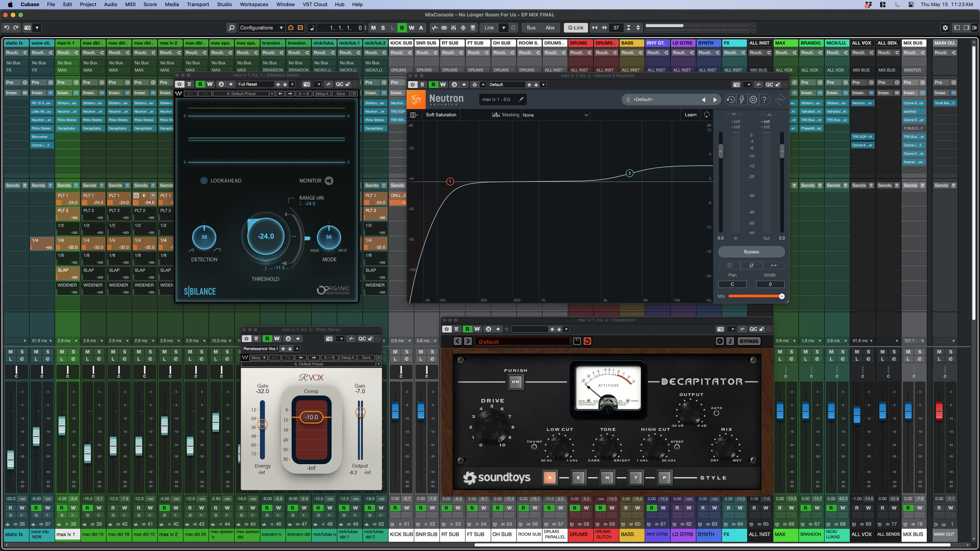
Task: Select Decapitator style N
Action: click(x=607, y=478)
